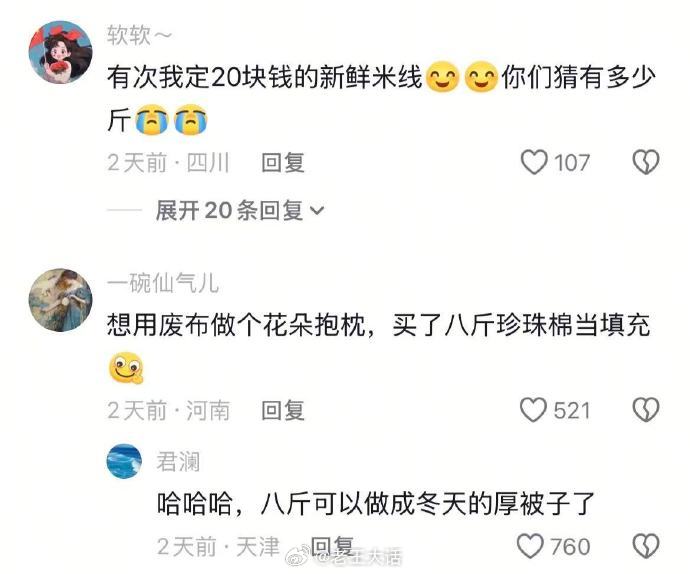Reply to 一碗仙气儿 comment via 回复
The image size is (690, 574).
pos(283,410)
